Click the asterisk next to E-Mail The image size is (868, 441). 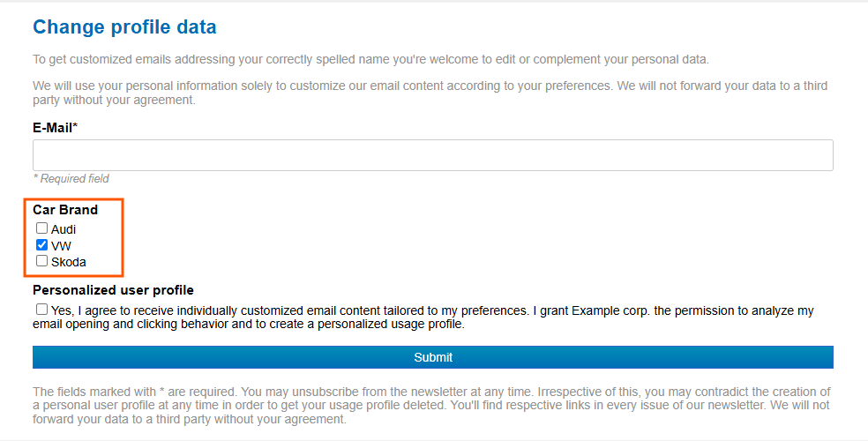[76, 127]
